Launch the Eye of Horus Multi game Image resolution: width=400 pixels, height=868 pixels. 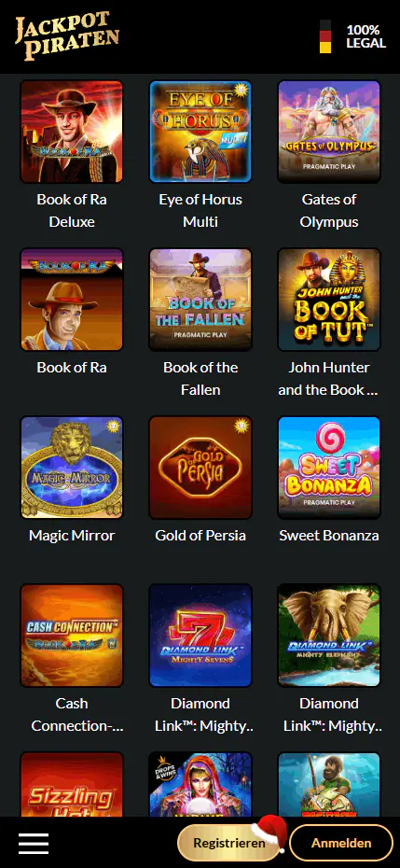point(200,132)
